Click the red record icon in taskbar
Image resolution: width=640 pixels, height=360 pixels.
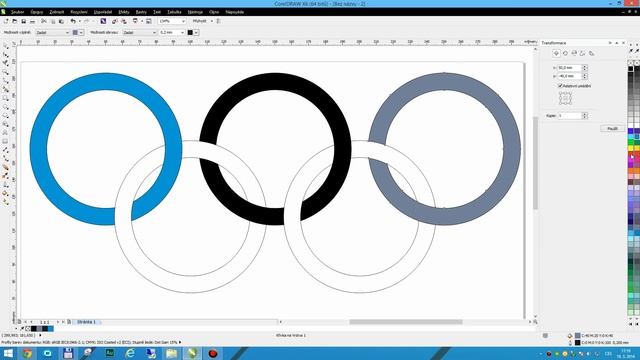tap(213, 353)
